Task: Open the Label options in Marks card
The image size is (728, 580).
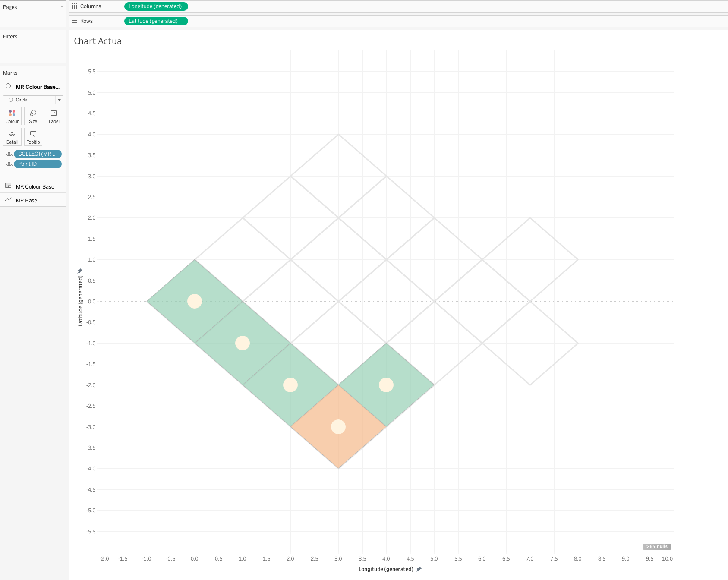Action: click(x=54, y=116)
